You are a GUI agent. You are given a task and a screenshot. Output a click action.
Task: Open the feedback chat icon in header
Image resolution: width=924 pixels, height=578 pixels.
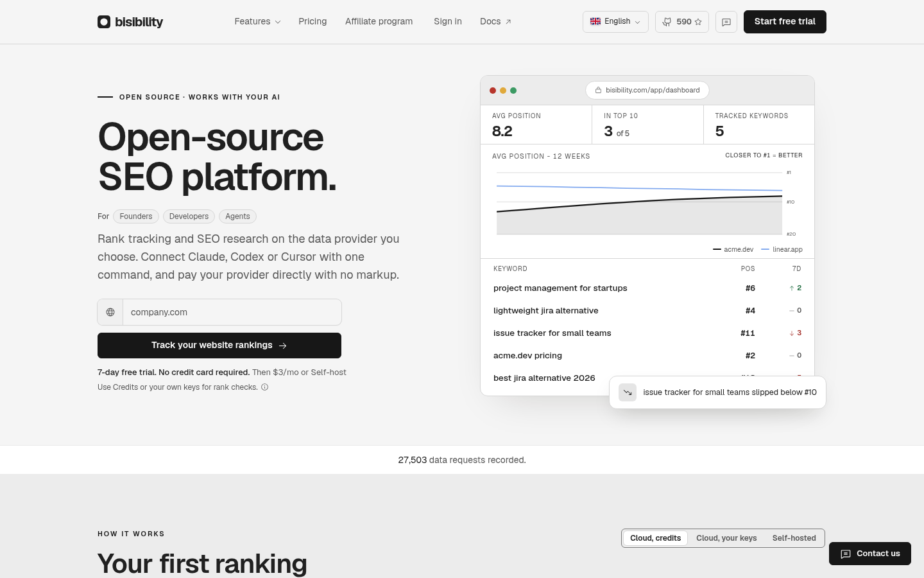tap(726, 22)
